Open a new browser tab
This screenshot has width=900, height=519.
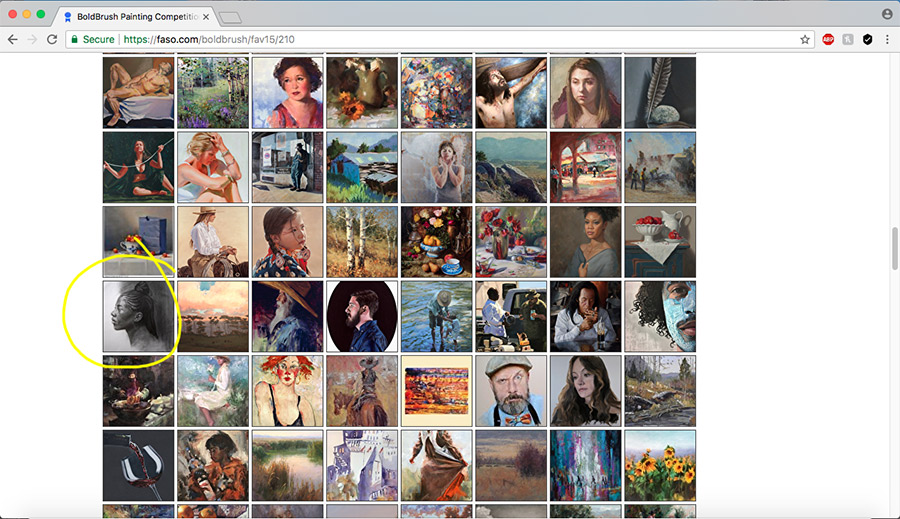[230, 18]
